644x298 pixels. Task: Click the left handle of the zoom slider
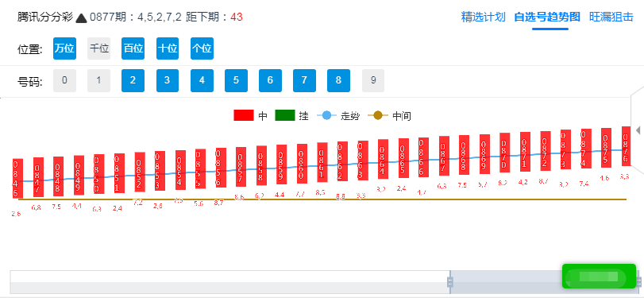pyautogui.click(x=450, y=282)
